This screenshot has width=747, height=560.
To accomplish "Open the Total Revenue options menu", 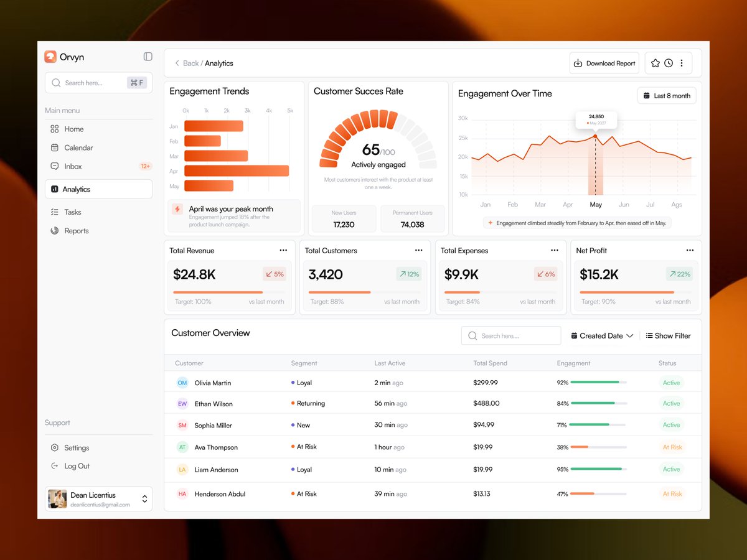I will 283,250.
